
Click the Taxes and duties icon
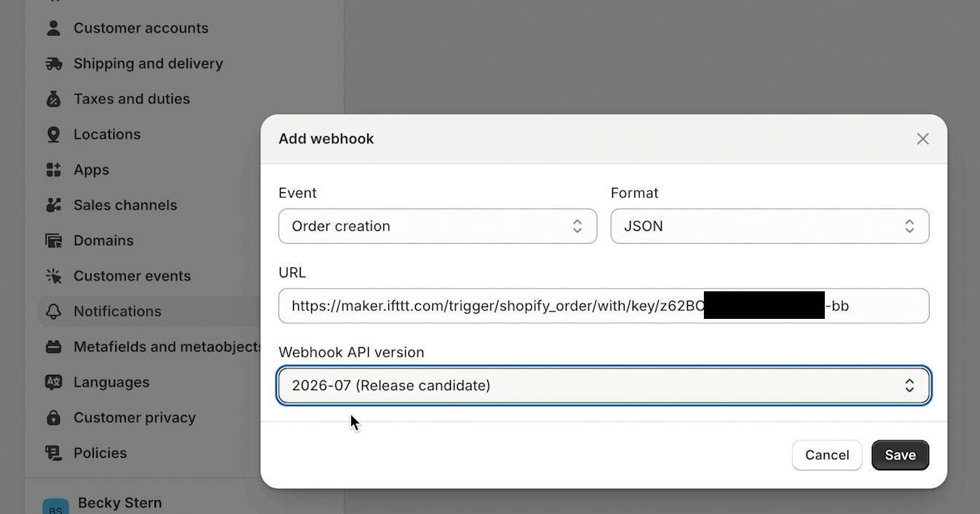53,99
